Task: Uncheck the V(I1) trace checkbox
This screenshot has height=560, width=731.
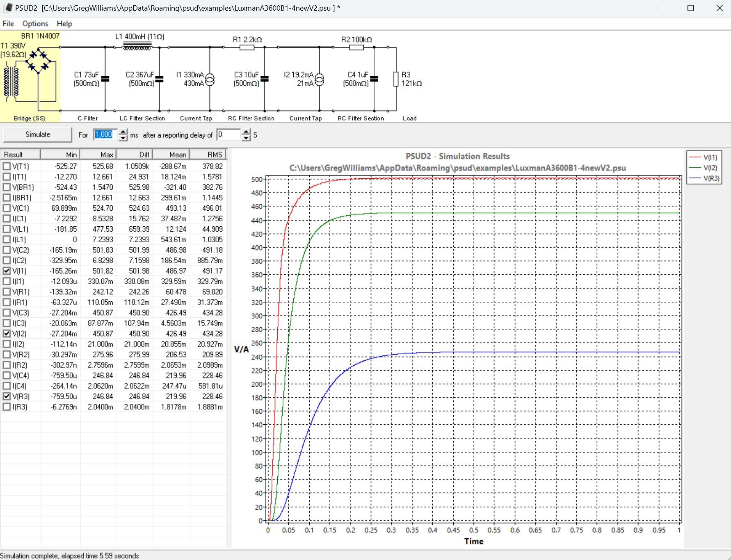Action: (7, 271)
